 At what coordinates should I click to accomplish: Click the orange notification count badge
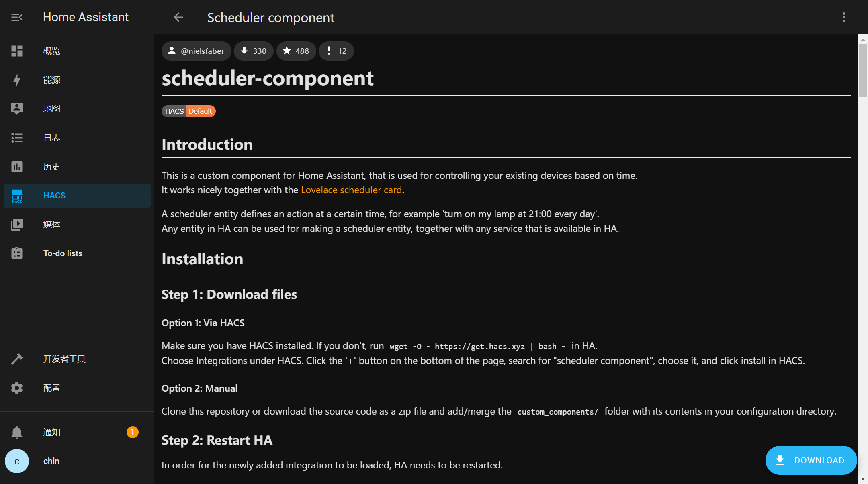point(133,432)
